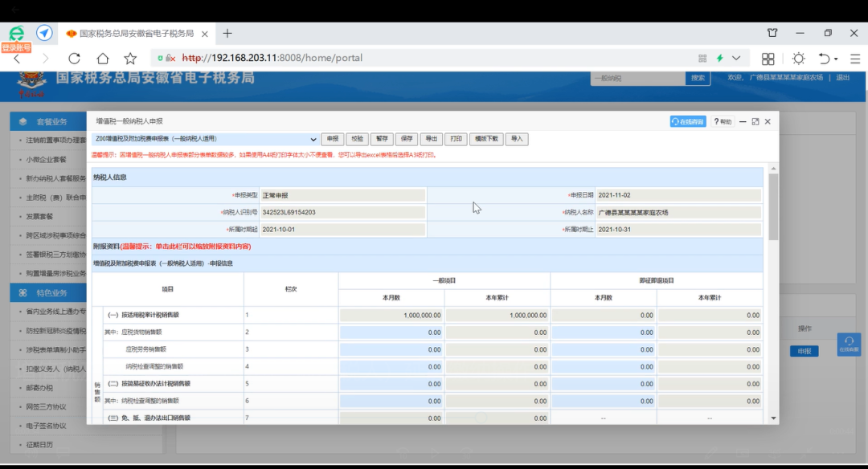Collapse the 附报资料 section bar
This screenshot has height=469, width=868.
click(x=428, y=247)
